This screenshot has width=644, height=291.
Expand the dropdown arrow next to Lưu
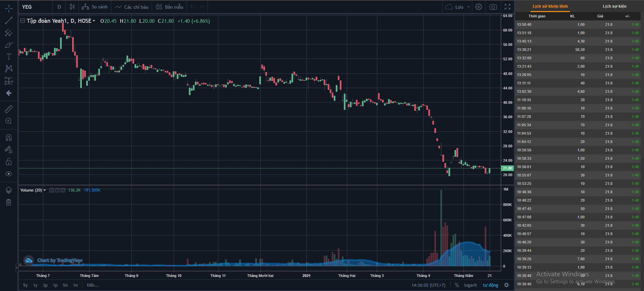[x=469, y=7]
